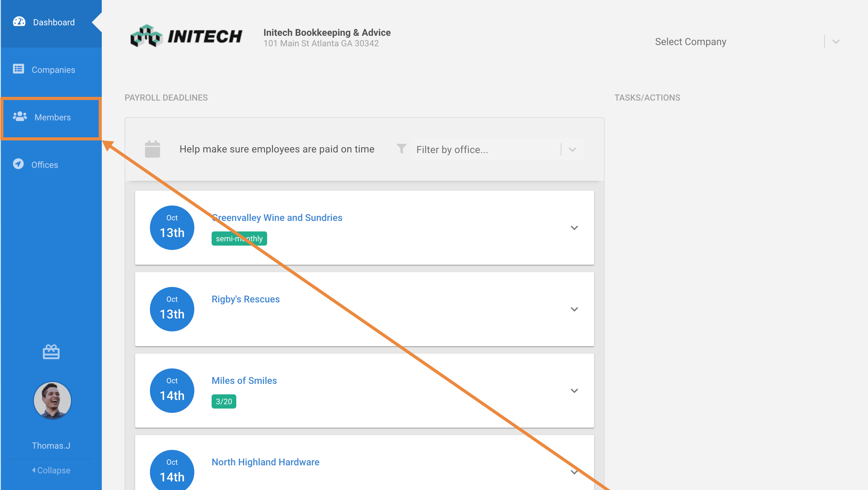Screen dimensions: 868x490
Task: Click the Companies list icon
Action: [x=19, y=69]
